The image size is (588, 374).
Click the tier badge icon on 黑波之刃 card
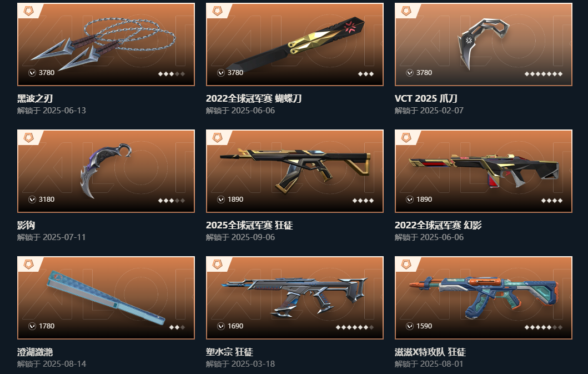(x=28, y=11)
